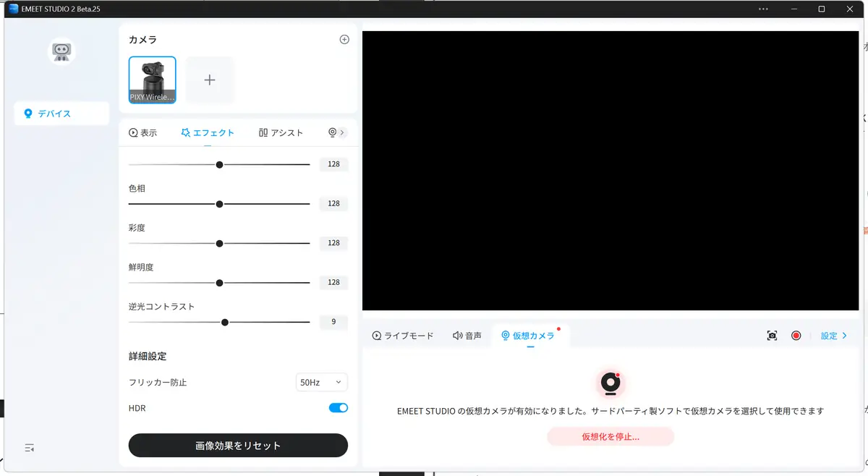Click the 彩度 value field 128

coord(333,243)
